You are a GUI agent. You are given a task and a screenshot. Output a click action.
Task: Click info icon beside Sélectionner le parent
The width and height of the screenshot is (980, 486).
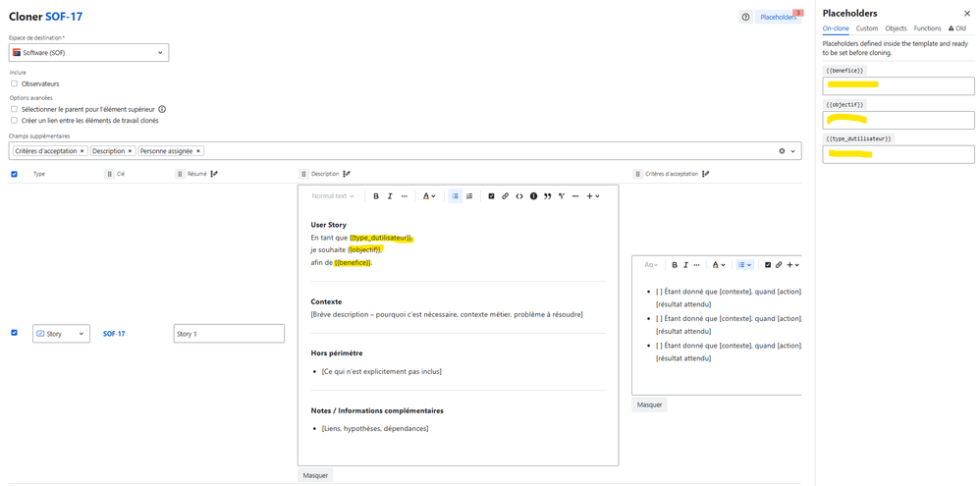pos(162,109)
